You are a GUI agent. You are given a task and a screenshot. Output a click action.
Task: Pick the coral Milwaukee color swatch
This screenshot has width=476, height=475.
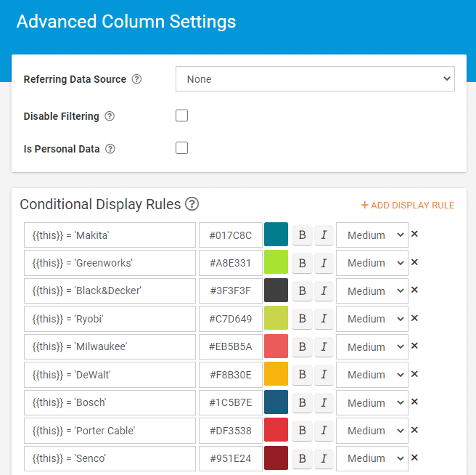[x=276, y=346]
